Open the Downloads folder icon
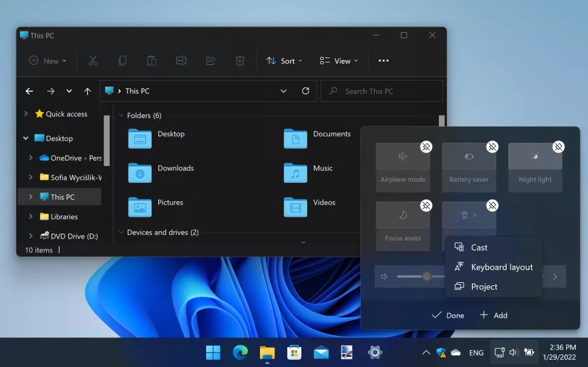The width and height of the screenshot is (588, 367). click(x=140, y=173)
